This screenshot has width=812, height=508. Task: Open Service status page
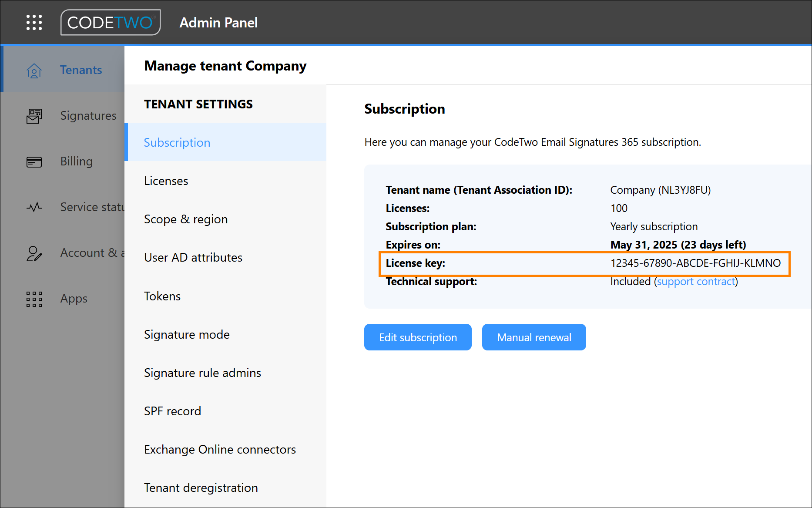[63, 207]
